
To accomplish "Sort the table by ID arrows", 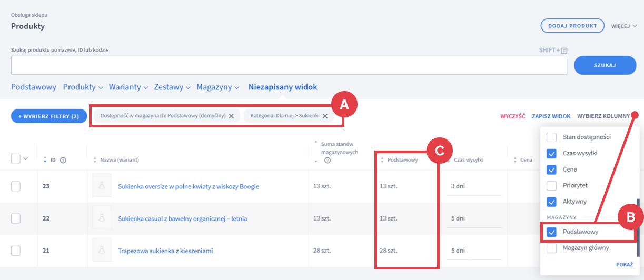I will tap(45, 160).
